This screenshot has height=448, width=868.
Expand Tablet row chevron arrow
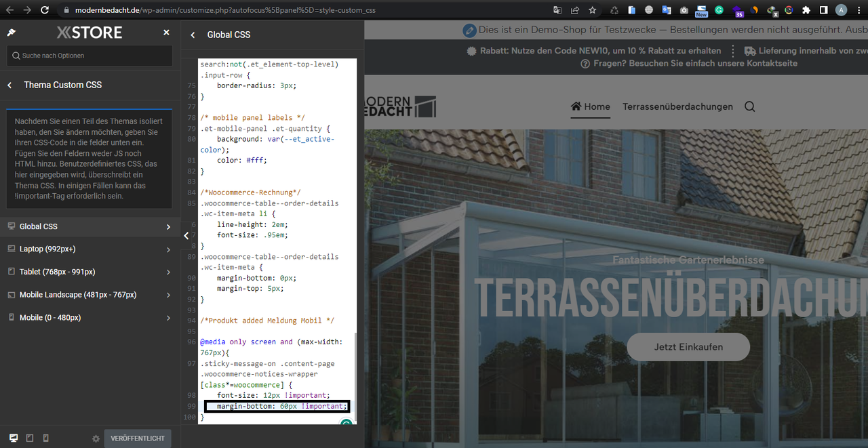point(168,272)
